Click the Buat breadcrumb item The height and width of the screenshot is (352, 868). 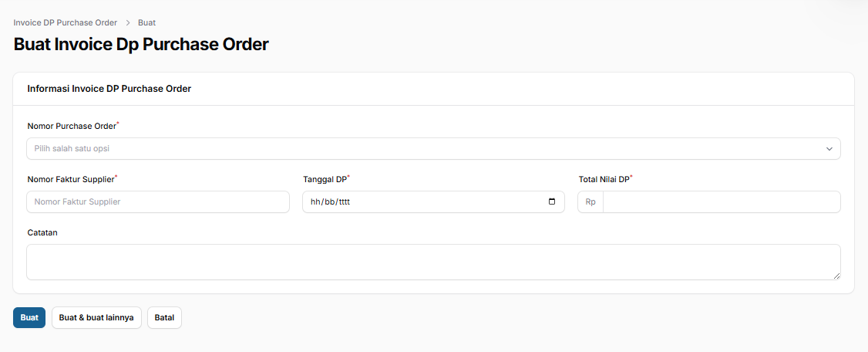point(146,22)
